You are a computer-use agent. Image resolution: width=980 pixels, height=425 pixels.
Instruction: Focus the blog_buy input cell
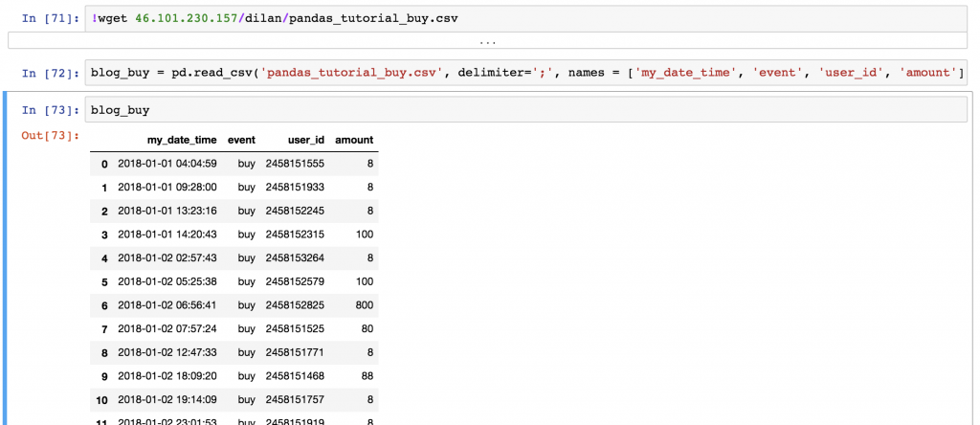pyautogui.click(x=526, y=110)
